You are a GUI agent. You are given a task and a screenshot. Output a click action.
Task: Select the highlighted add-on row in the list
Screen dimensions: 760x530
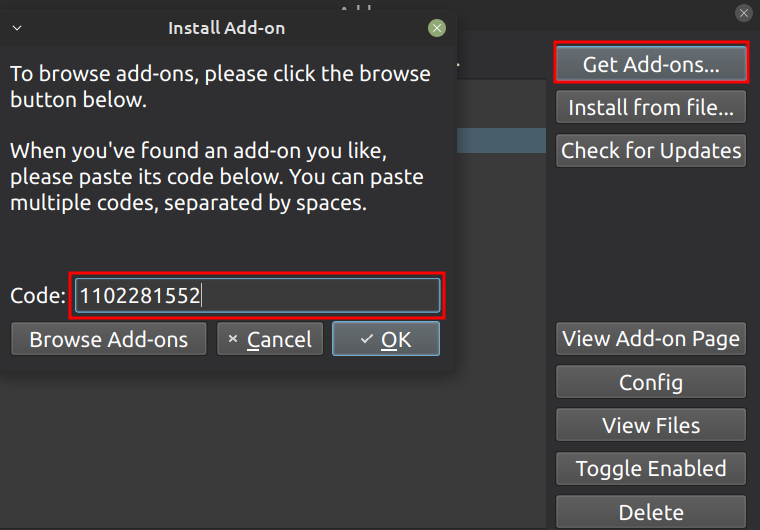pyautogui.click(x=501, y=140)
